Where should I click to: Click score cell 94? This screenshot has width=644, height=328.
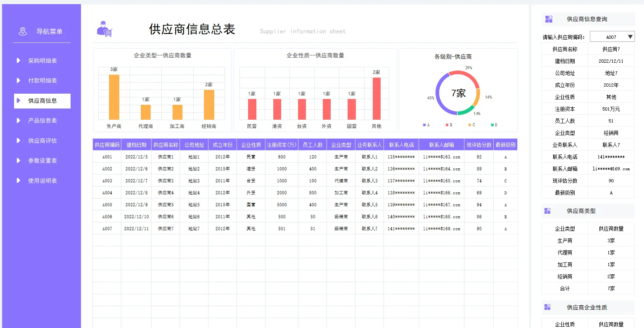(479, 205)
